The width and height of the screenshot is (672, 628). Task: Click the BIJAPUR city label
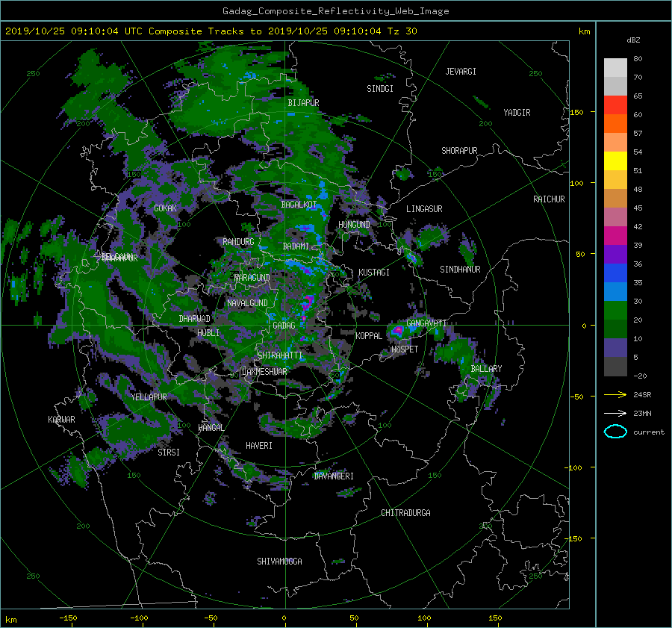pos(303,103)
